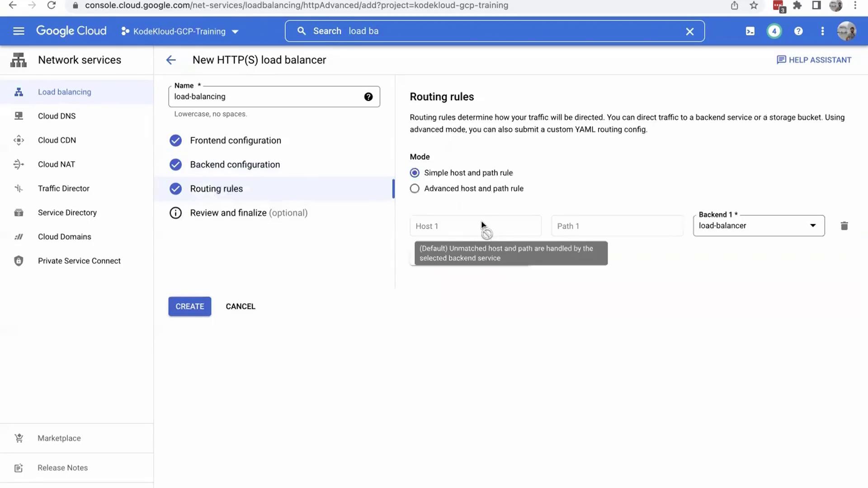The image size is (868, 488).
Task: Open Frontend configuration step
Action: click(x=235, y=141)
